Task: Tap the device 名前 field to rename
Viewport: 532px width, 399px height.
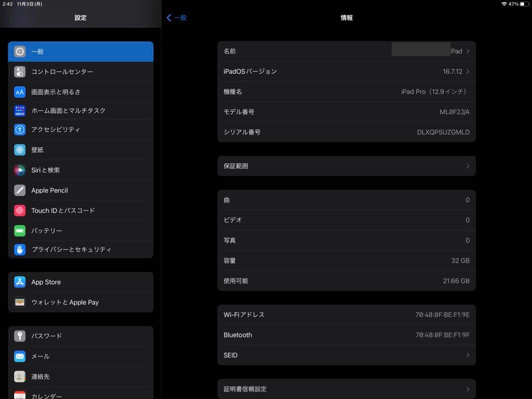Action: point(346,51)
